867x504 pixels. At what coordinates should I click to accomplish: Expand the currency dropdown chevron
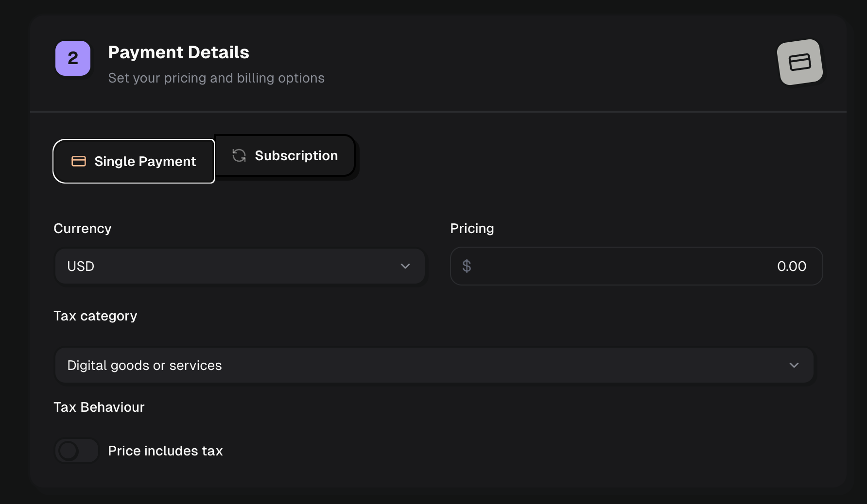405,266
